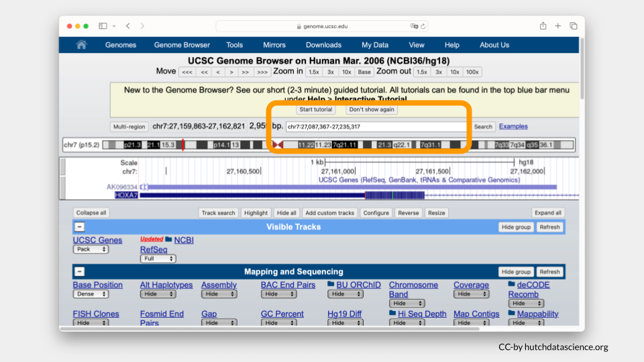This screenshot has width=644, height=362.
Task: Zoom in 10x
Action: 347,72
